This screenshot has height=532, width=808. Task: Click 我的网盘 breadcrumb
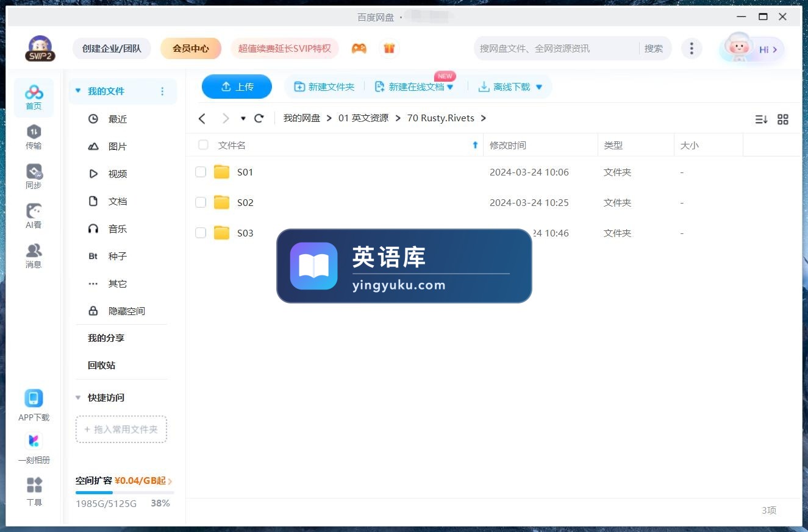(301, 118)
